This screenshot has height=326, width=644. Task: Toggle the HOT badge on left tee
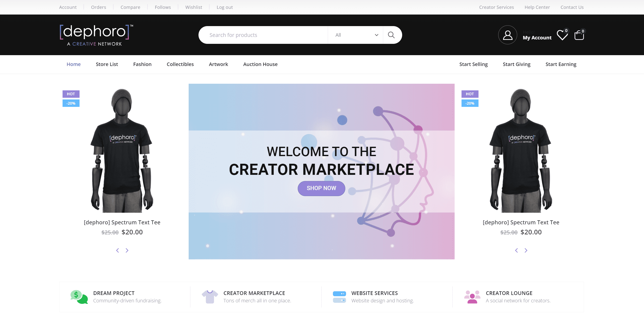pos(71,94)
